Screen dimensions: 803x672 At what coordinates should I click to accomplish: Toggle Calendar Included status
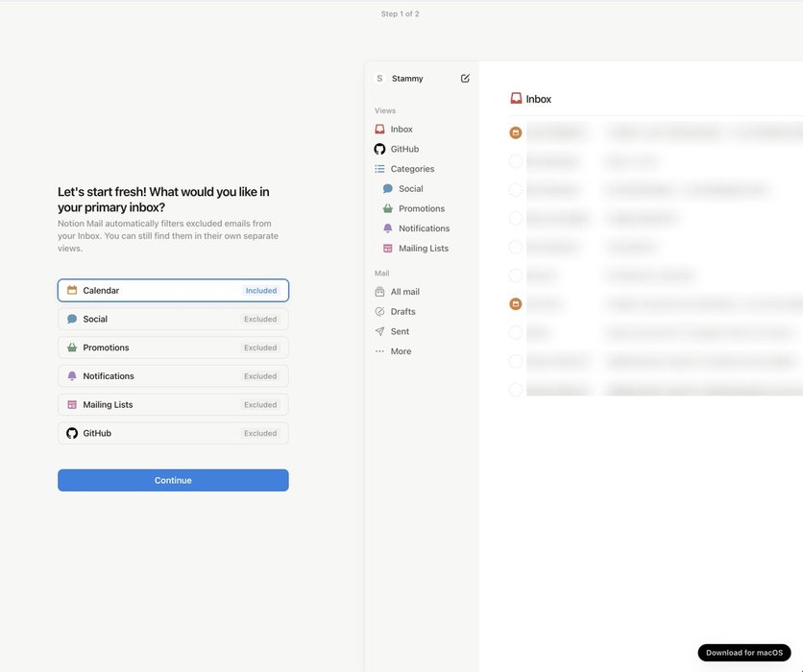pyautogui.click(x=261, y=290)
